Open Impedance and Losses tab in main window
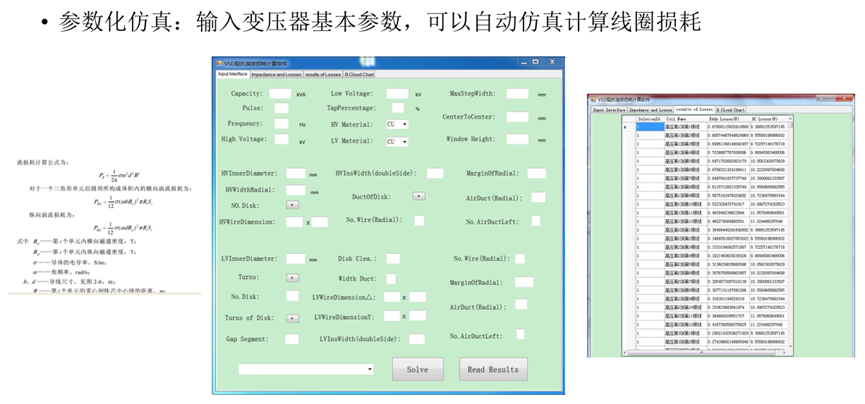Image resolution: width=865 pixels, height=404 pixels. pos(276,74)
